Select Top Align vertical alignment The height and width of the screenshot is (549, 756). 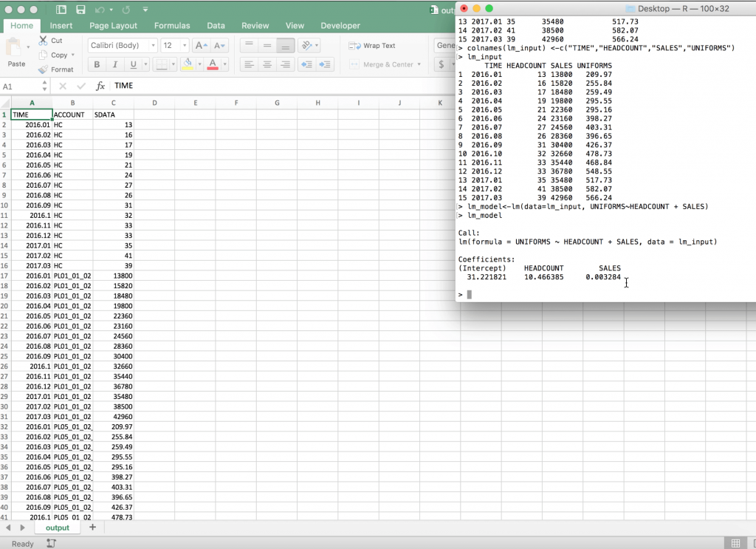coord(249,45)
